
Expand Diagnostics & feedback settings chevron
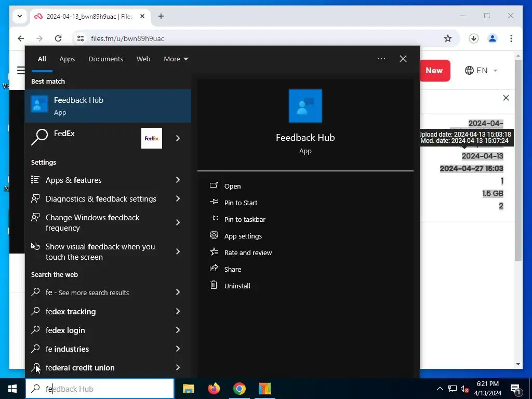click(178, 198)
